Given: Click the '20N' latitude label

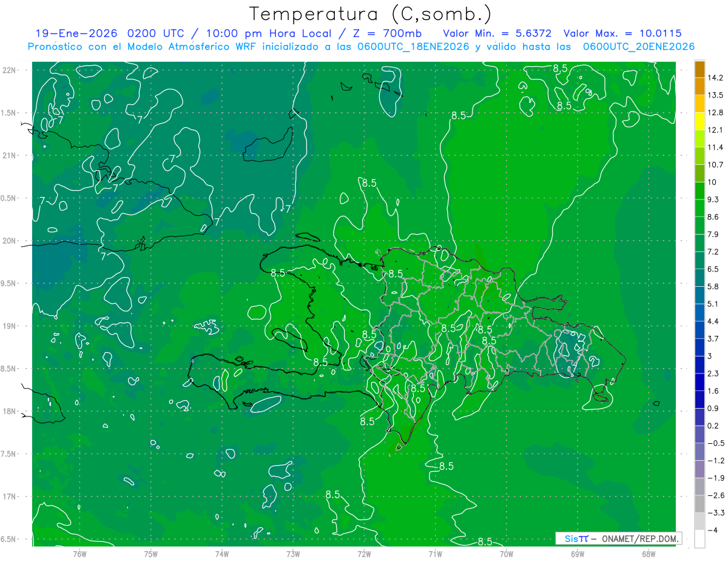Looking at the screenshot, I should 10,241.
